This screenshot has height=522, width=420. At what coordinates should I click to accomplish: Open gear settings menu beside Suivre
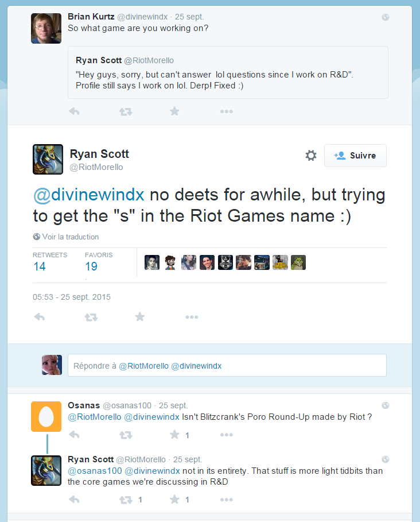(311, 156)
